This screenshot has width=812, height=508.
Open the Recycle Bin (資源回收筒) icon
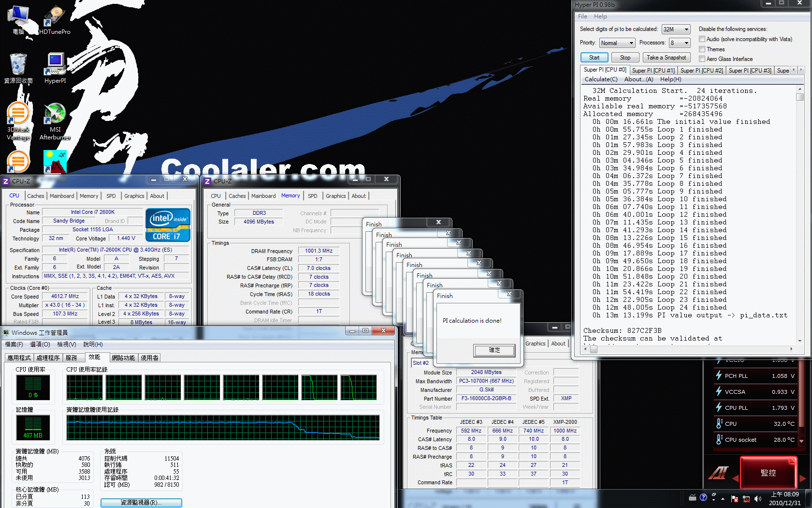(x=18, y=68)
